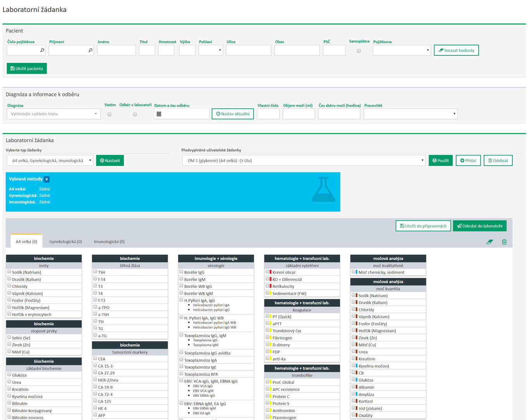Screen dimensions: 529x420
Task: Open the Vyberte typ žádanky dropdown
Action: tap(50, 160)
